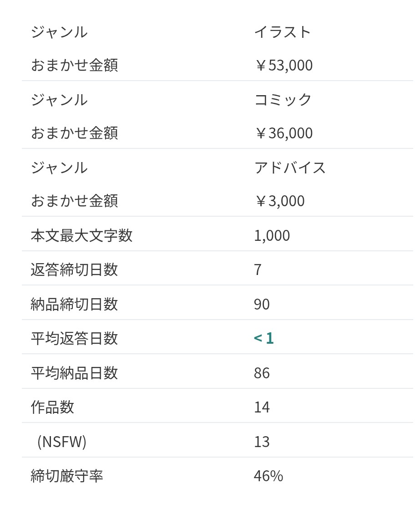Viewport: 420px width, 519px height.
Task: Click the 納品締切日数 label
Action: click(x=74, y=304)
